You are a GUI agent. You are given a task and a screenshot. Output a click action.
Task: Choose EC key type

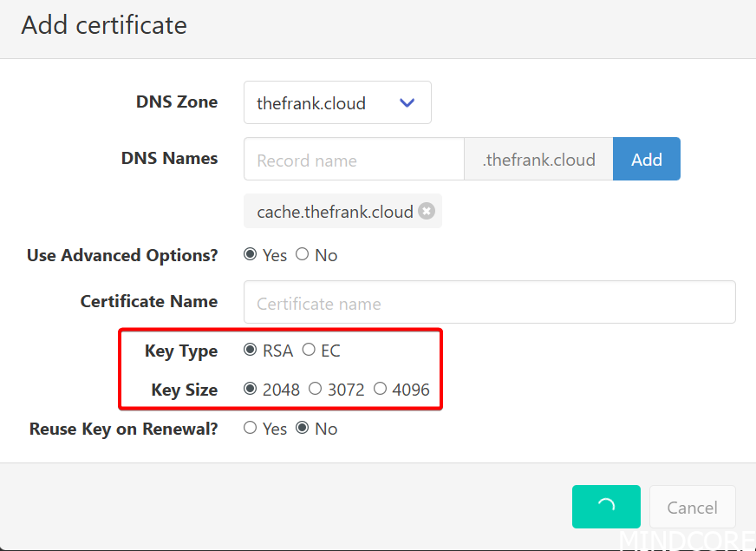coord(309,351)
